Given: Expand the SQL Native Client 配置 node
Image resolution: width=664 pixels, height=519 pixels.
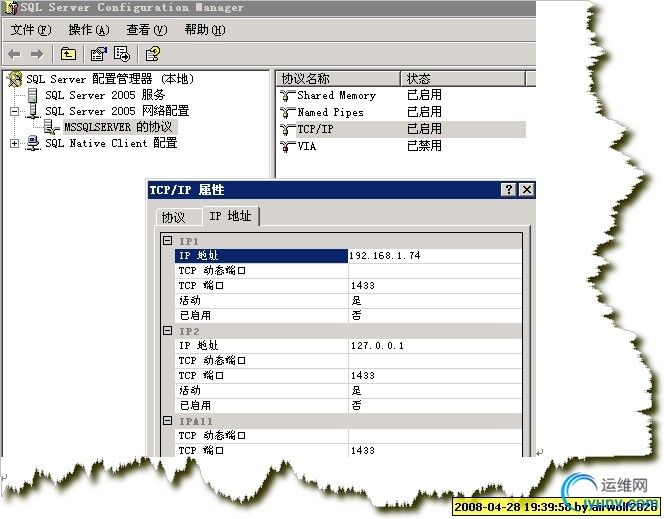Looking at the screenshot, I should click(x=14, y=144).
